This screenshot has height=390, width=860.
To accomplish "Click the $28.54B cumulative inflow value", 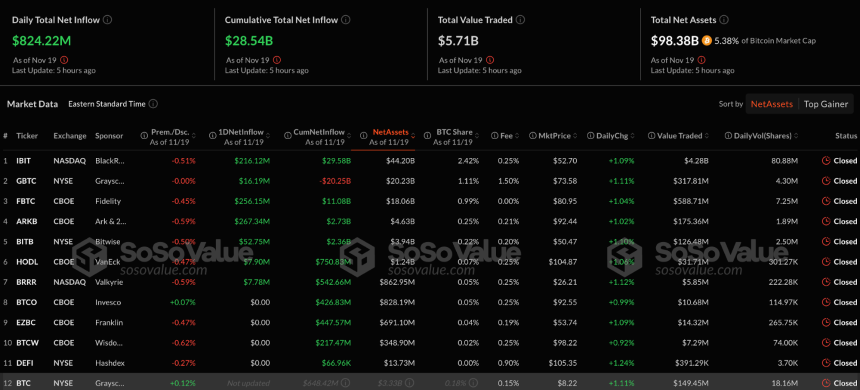I will 249,41.
